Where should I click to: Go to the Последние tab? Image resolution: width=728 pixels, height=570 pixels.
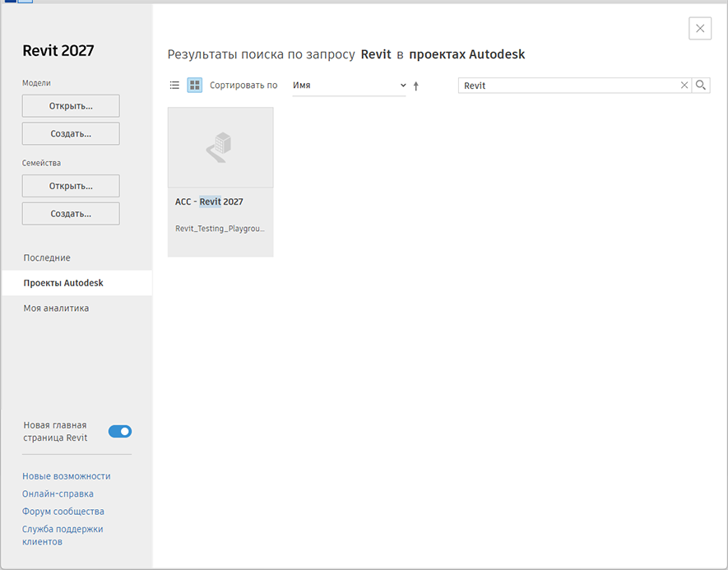coord(47,257)
